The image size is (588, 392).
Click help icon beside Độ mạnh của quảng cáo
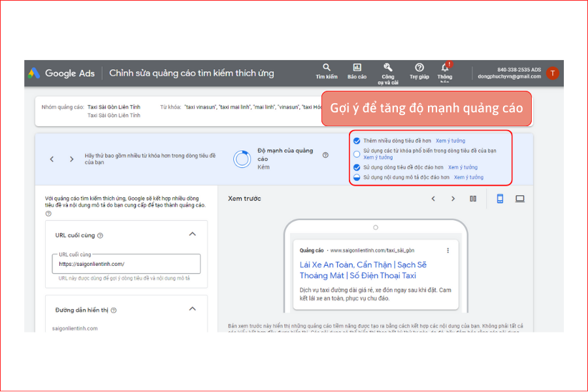coord(325,155)
